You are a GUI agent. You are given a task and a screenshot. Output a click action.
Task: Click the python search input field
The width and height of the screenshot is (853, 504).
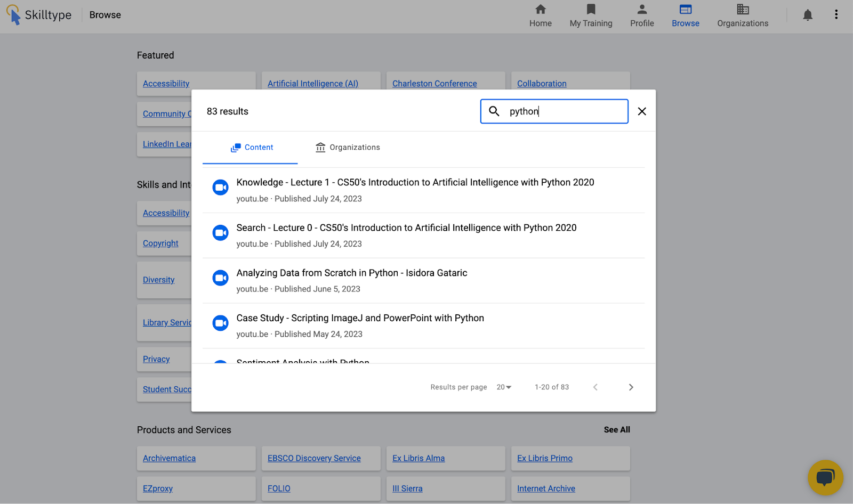(565, 111)
